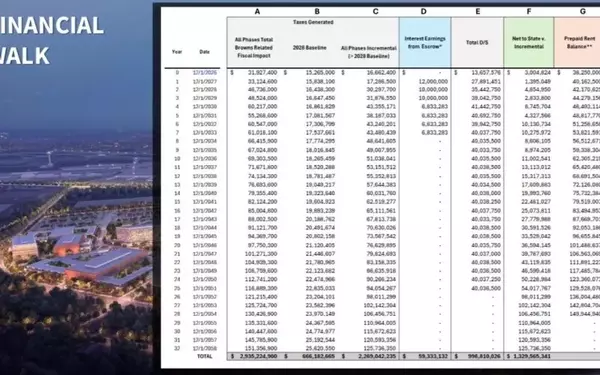
Task: Click the 12,000,000 interest earnings value
Action: [433, 82]
